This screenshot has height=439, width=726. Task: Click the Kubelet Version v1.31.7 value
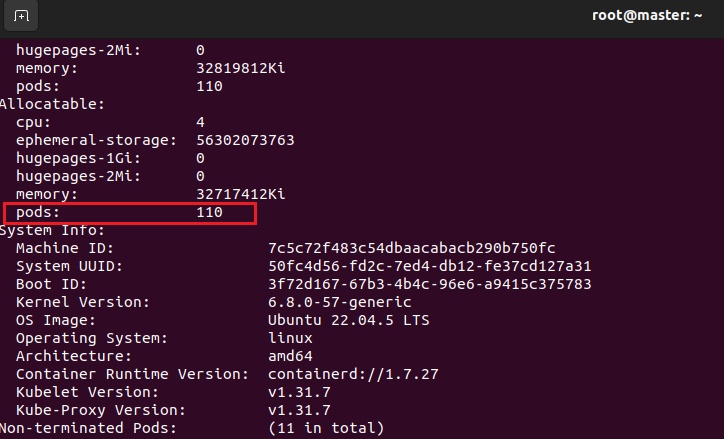pos(299,392)
